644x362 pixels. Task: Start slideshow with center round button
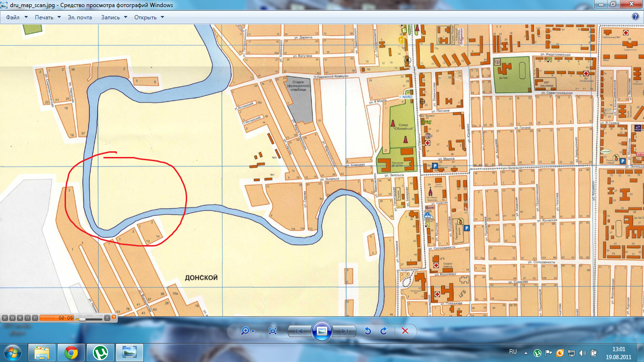322,331
